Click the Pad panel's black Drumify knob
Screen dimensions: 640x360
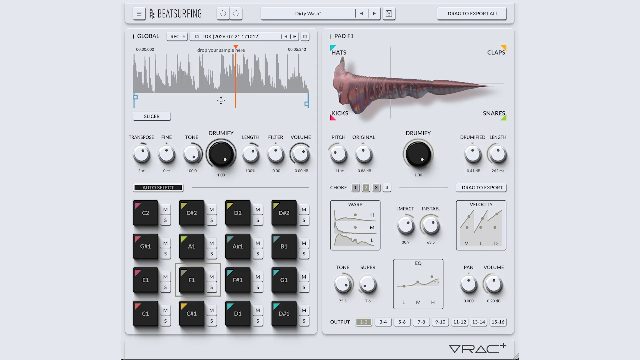point(418,154)
